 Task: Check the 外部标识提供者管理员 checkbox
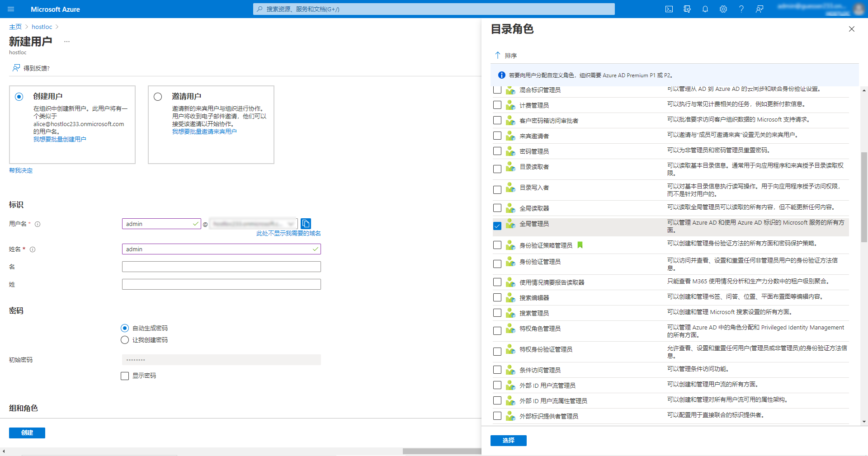(x=497, y=416)
